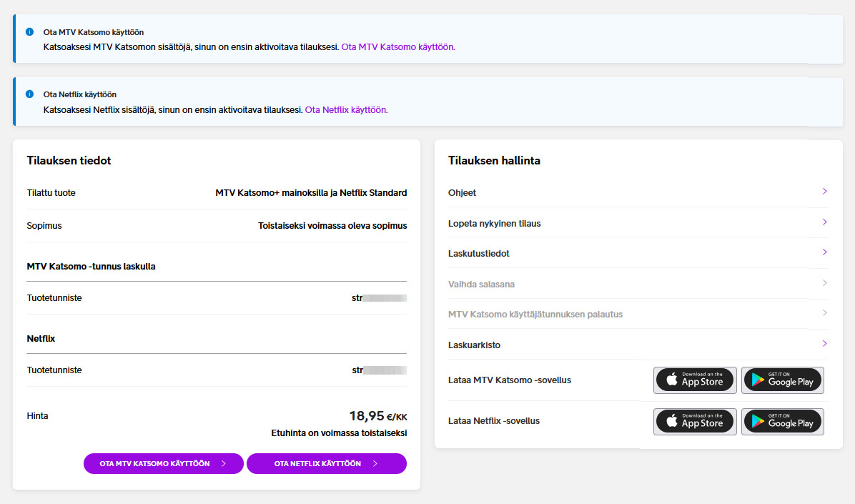Open Laskuarkisto
855x504 pixels.
click(638, 345)
